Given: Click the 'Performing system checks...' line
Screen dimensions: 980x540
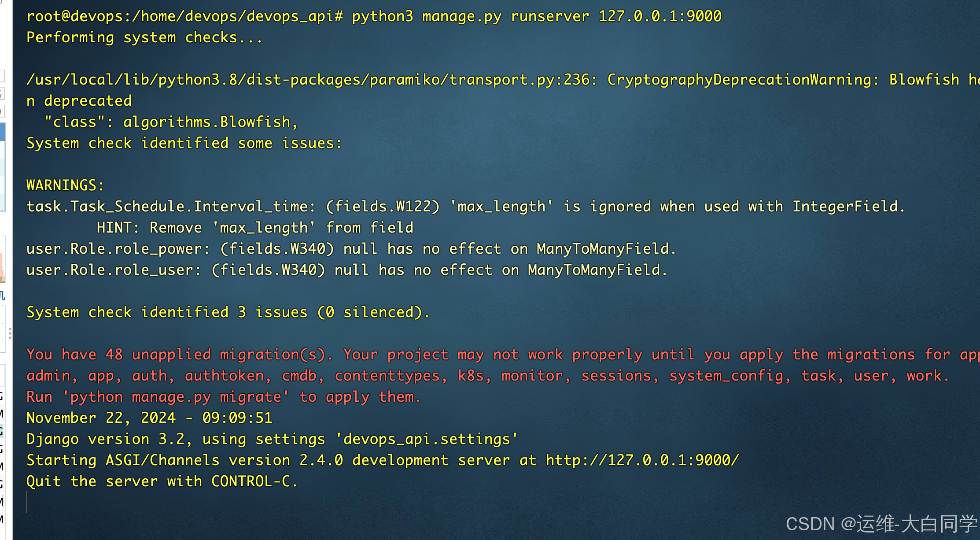Looking at the screenshot, I should click(x=144, y=37).
